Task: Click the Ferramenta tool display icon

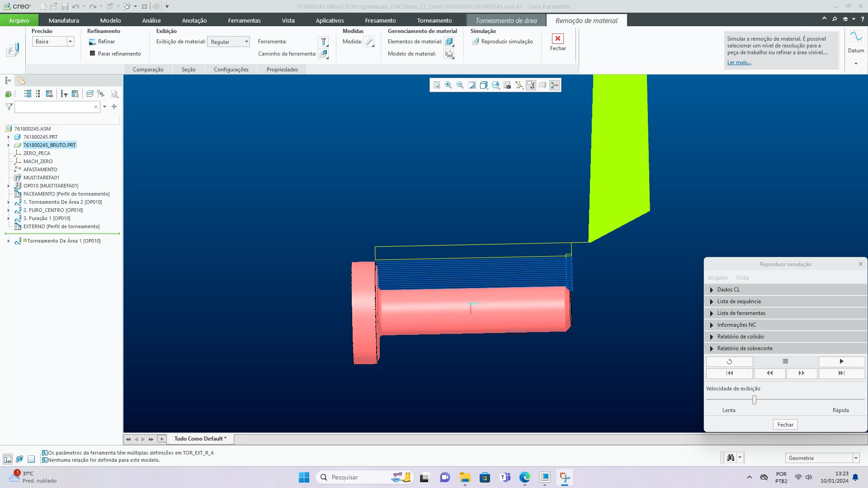Action: [323, 42]
